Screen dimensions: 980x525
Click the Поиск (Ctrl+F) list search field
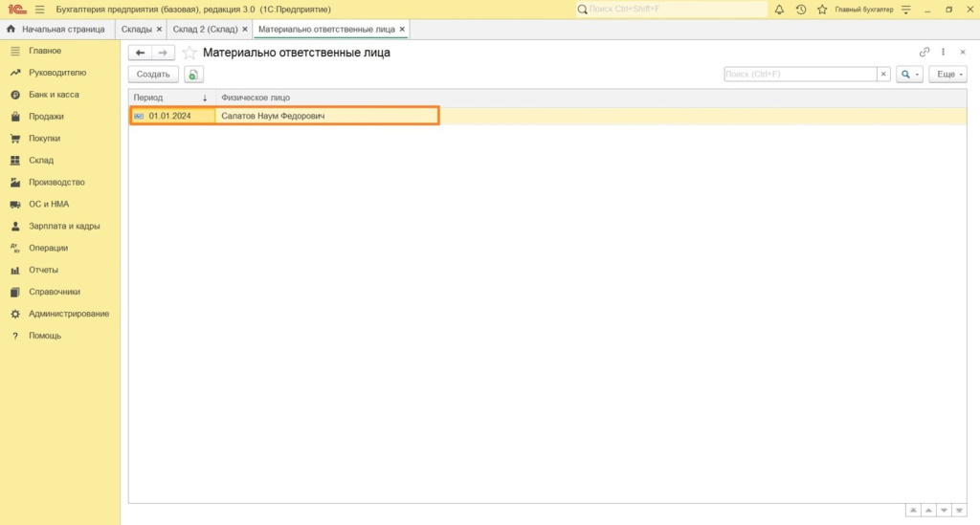tap(800, 74)
